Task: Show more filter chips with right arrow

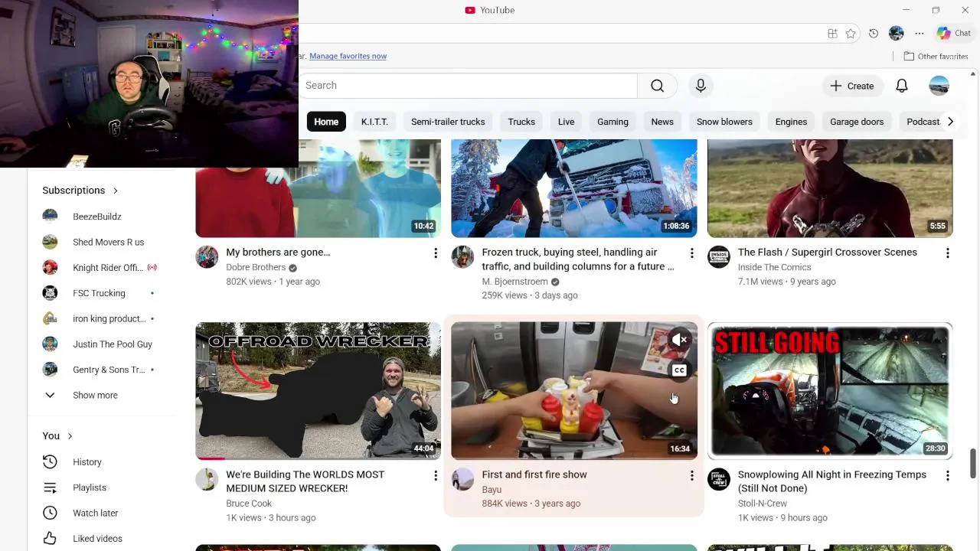Action: coord(950,122)
